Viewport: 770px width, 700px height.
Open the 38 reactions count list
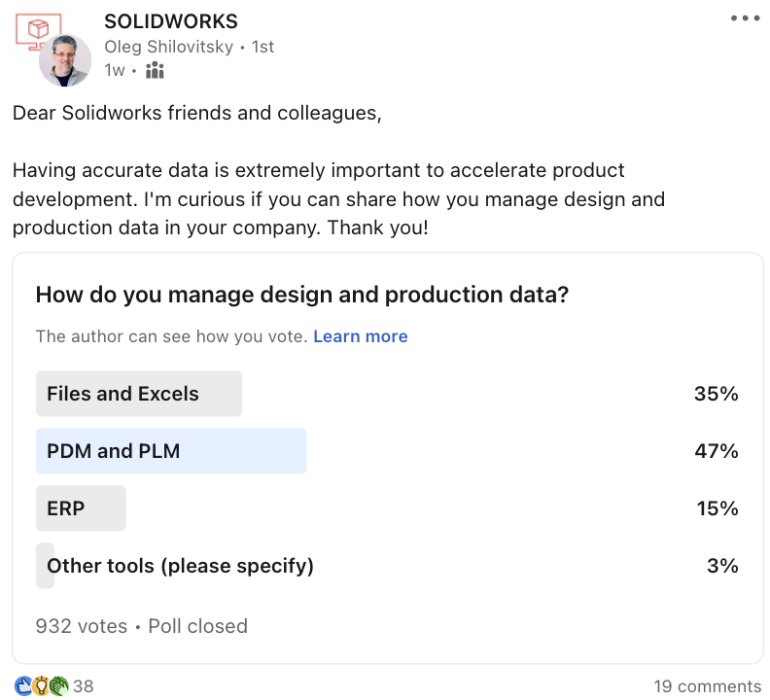[x=84, y=686]
